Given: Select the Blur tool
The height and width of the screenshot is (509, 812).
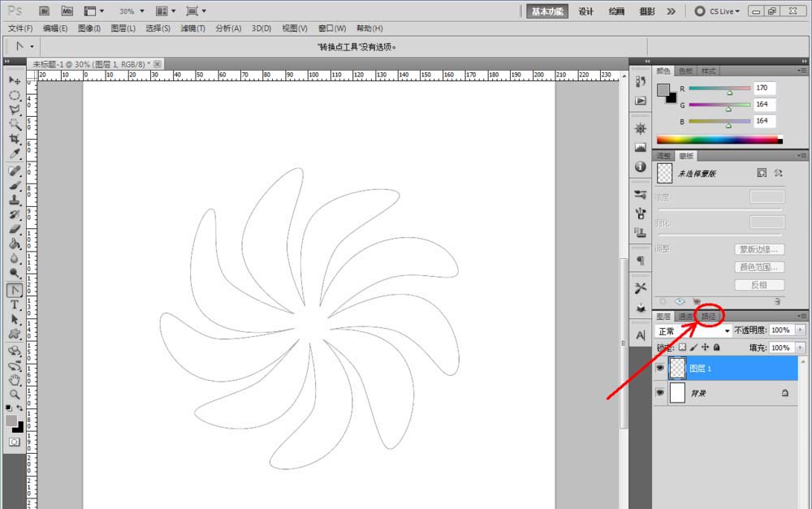Looking at the screenshot, I should tap(15, 258).
